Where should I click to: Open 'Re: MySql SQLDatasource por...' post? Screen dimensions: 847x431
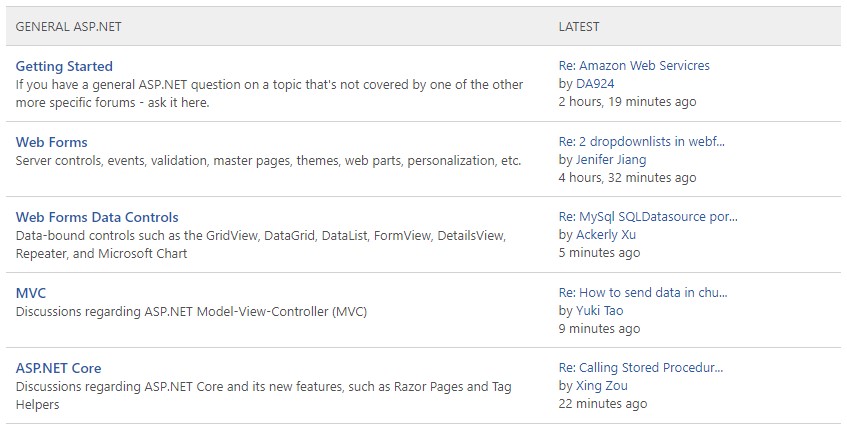click(648, 217)
